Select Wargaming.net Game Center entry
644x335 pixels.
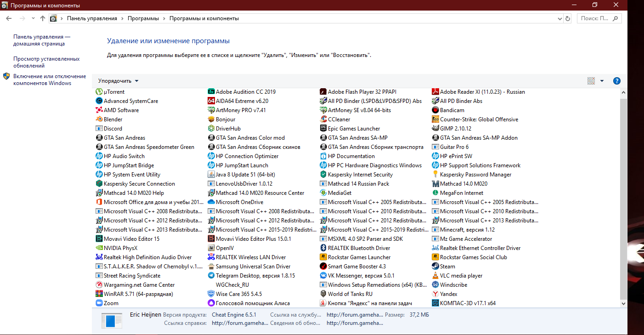point(135,285)
